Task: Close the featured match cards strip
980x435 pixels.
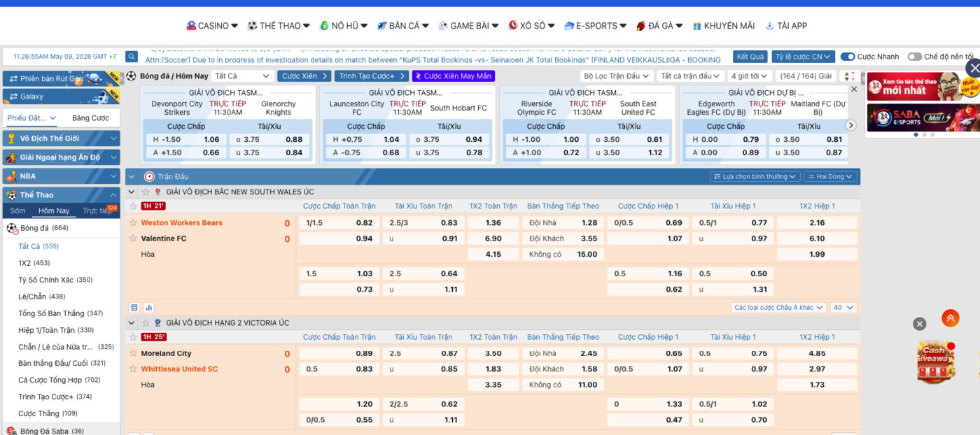Action: click(854, 90)
